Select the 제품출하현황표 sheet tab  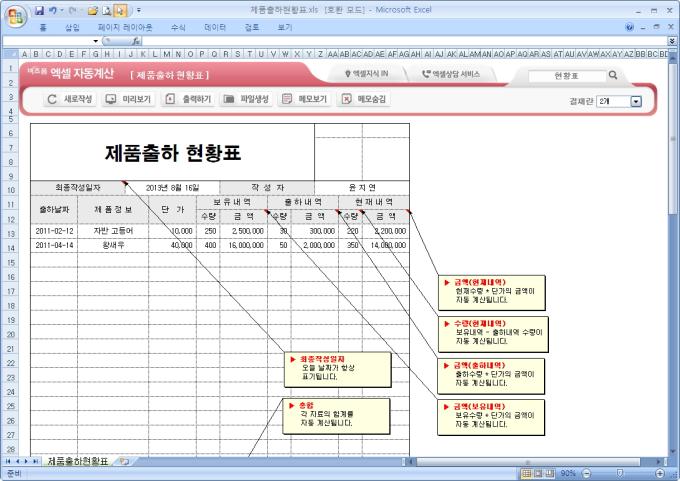pos(78,461)
